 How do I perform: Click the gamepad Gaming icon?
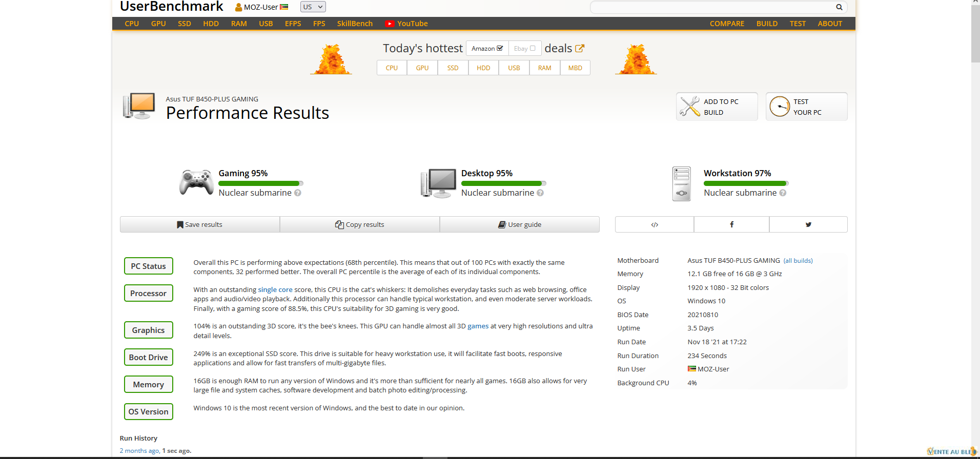point(196,182)
